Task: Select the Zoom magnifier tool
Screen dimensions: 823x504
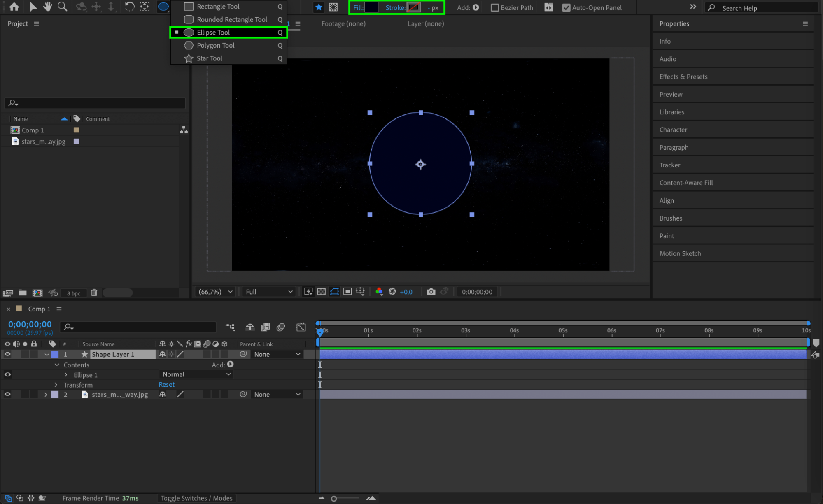Action: [63, 7]
